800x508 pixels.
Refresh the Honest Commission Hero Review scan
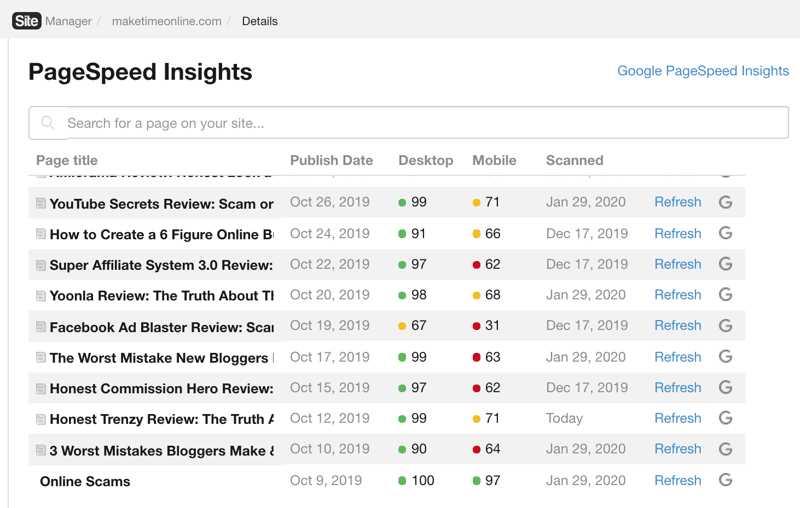[678, 387]
